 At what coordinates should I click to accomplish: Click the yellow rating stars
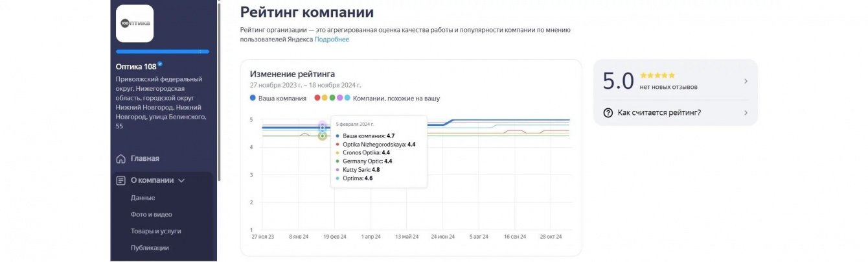[657, 76]
